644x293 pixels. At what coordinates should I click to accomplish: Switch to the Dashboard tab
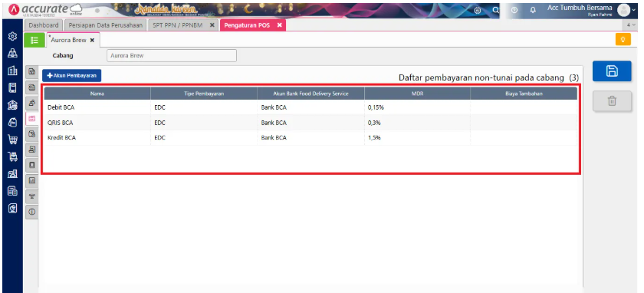click(x=44, y=25)
